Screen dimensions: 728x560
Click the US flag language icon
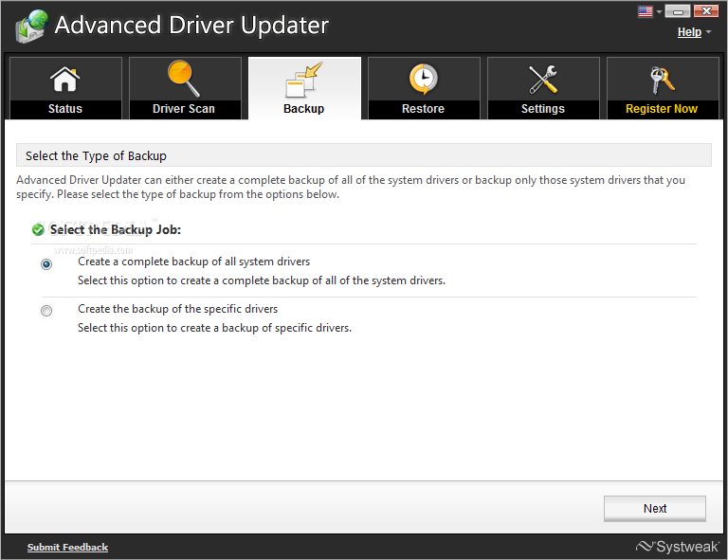tap(646, 11)
